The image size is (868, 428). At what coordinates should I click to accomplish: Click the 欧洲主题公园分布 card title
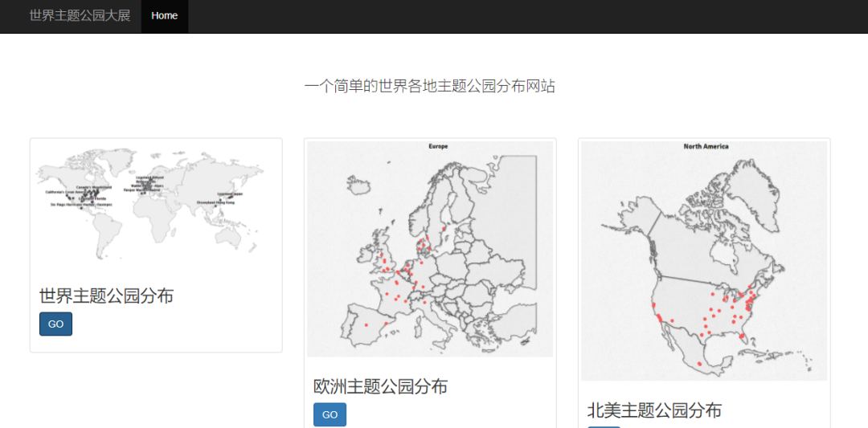point(380,386)
